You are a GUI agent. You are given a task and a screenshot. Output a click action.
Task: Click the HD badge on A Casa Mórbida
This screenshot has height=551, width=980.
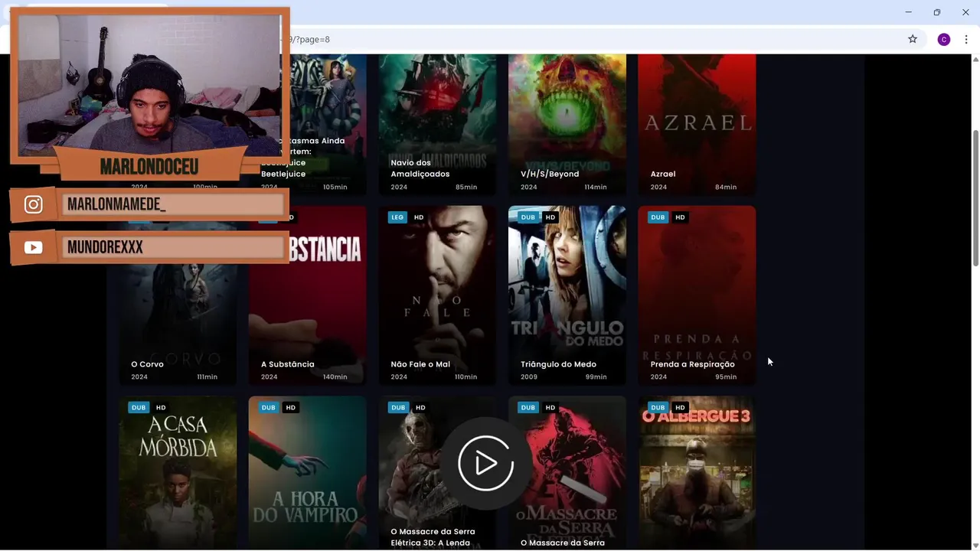[161, 408]
